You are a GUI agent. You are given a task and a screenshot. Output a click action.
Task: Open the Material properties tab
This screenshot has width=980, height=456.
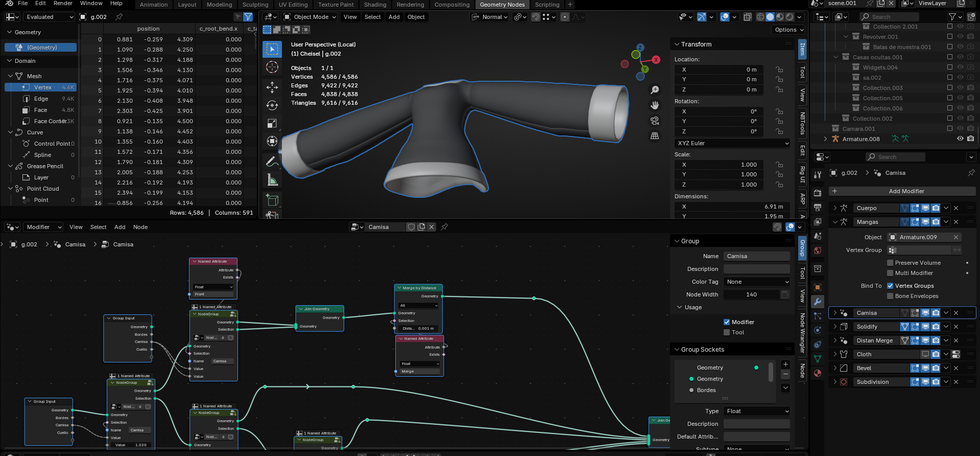pos(818,373)
